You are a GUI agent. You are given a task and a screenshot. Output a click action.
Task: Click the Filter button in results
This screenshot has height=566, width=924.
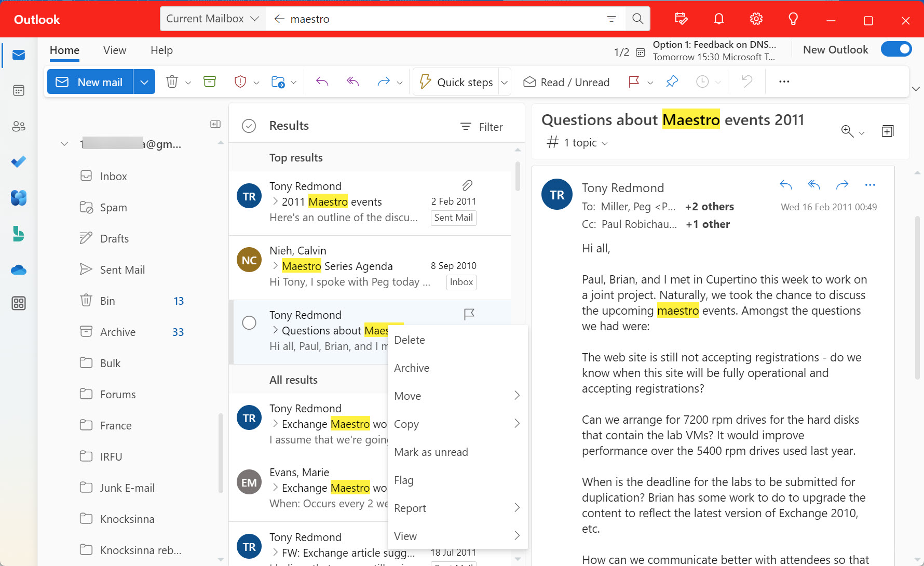tap(482, 127)
